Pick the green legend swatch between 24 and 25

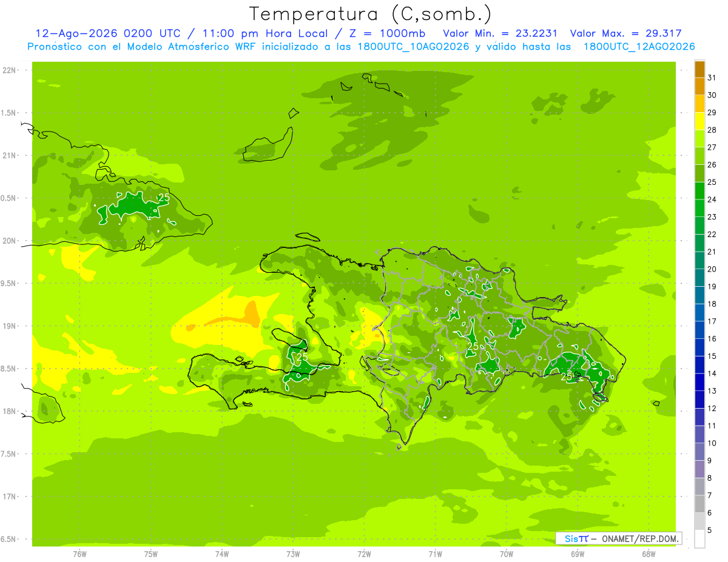[700, 190]
